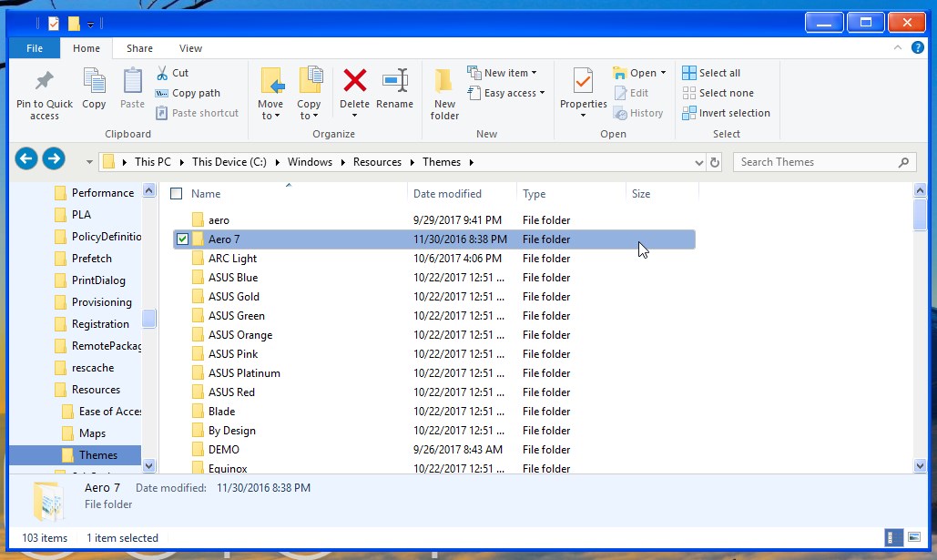Viewport: 937px width, 560px height.
Task: Create a folder with the New folder icon
Action: coord(443,91)
